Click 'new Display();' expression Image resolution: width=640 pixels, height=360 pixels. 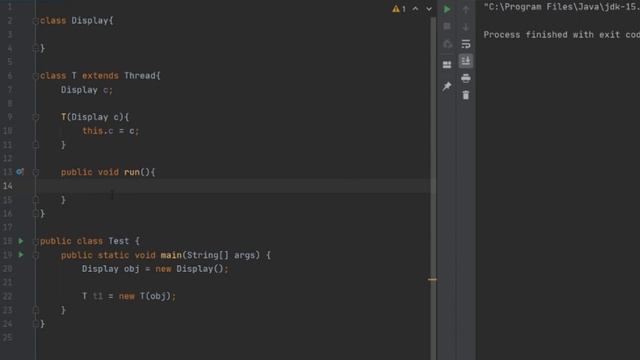[x=192, y=269]
